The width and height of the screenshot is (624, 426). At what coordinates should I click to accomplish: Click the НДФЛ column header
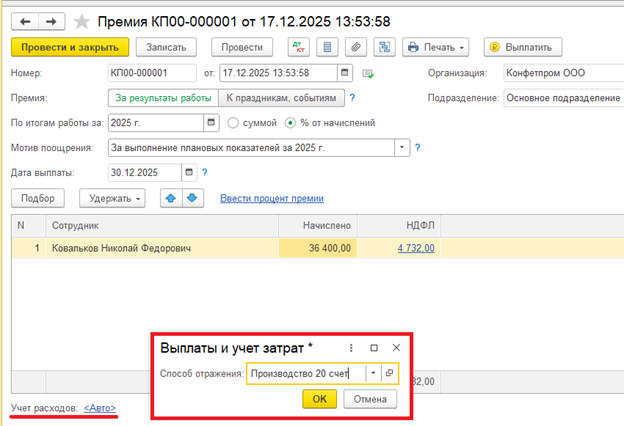pos(399,225)
